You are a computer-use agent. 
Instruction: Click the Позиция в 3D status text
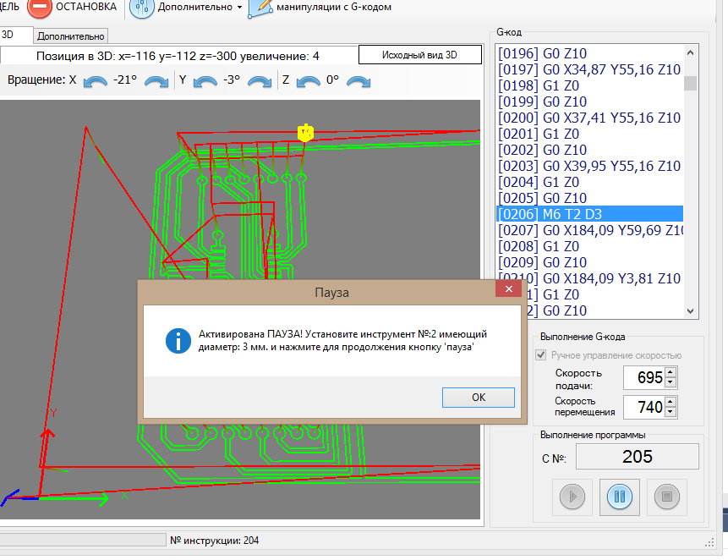[x=178, y=56]
